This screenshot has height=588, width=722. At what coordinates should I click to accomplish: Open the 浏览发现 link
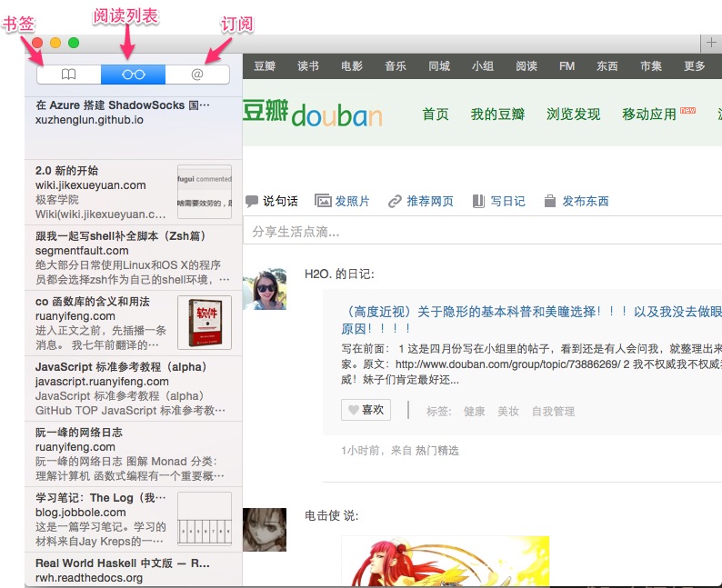coord(573,115)
